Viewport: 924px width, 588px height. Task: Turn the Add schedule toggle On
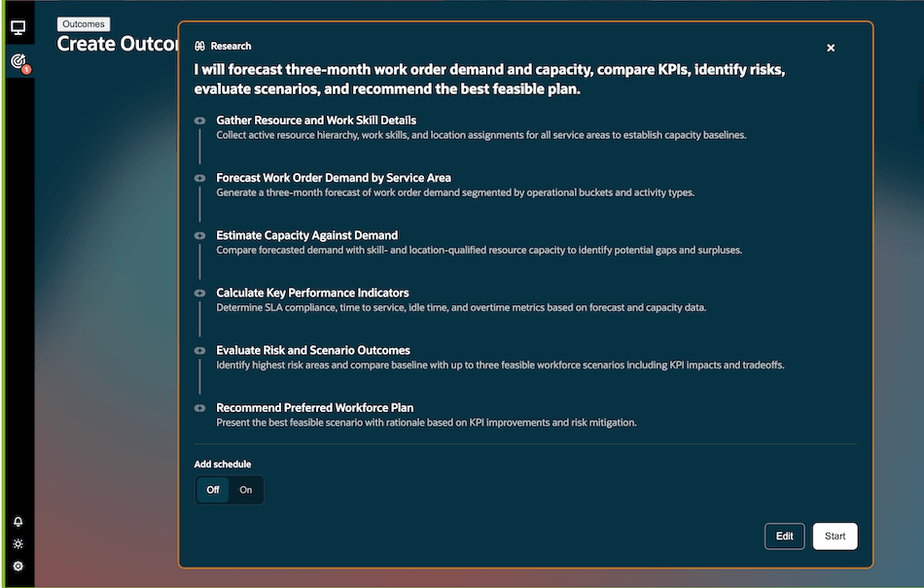(x=246, y=490)
